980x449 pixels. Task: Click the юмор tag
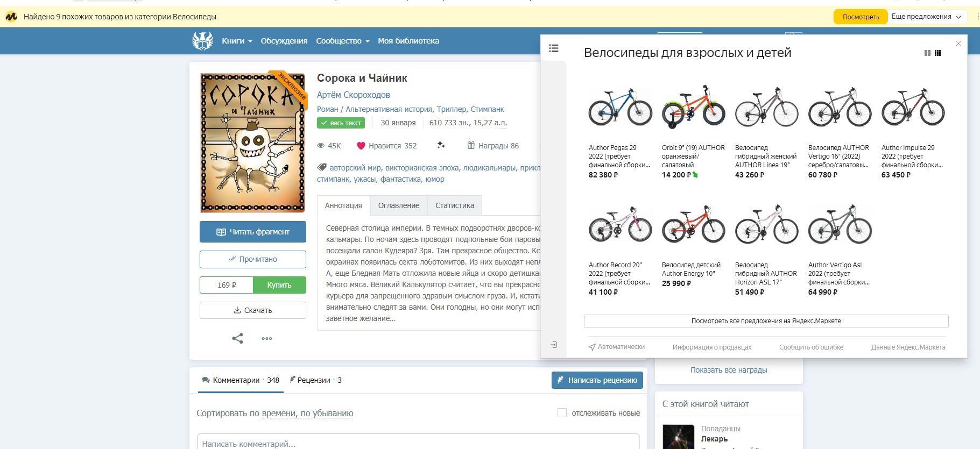click(435, 179)
